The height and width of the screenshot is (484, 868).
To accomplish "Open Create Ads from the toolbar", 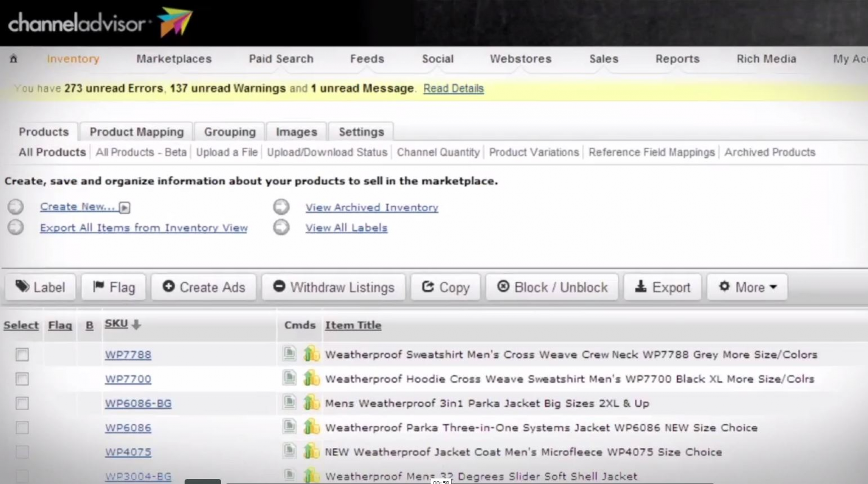I will click(203, 287).
